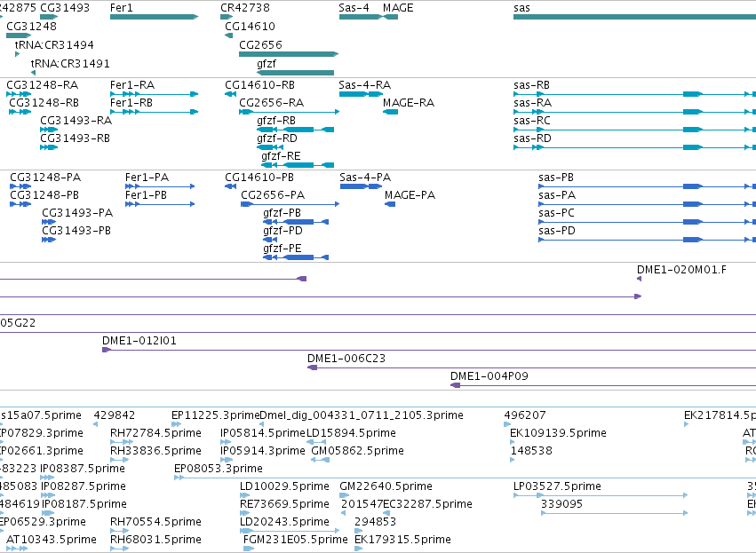756x553 pixels.
Task: Select the sas-RD transcript line
Action: click(x=634, y=147)
